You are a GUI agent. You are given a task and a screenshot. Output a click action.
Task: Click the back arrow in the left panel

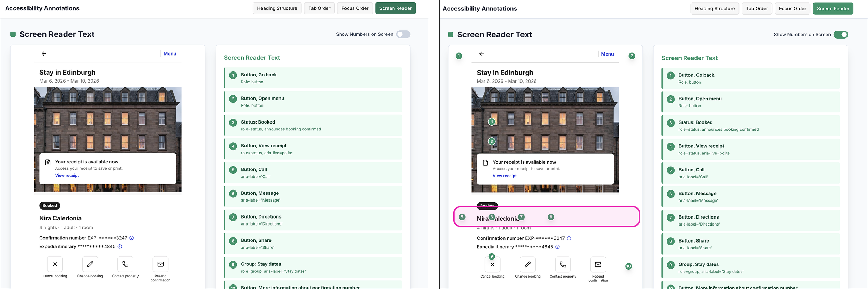click(x=44, y=53)
